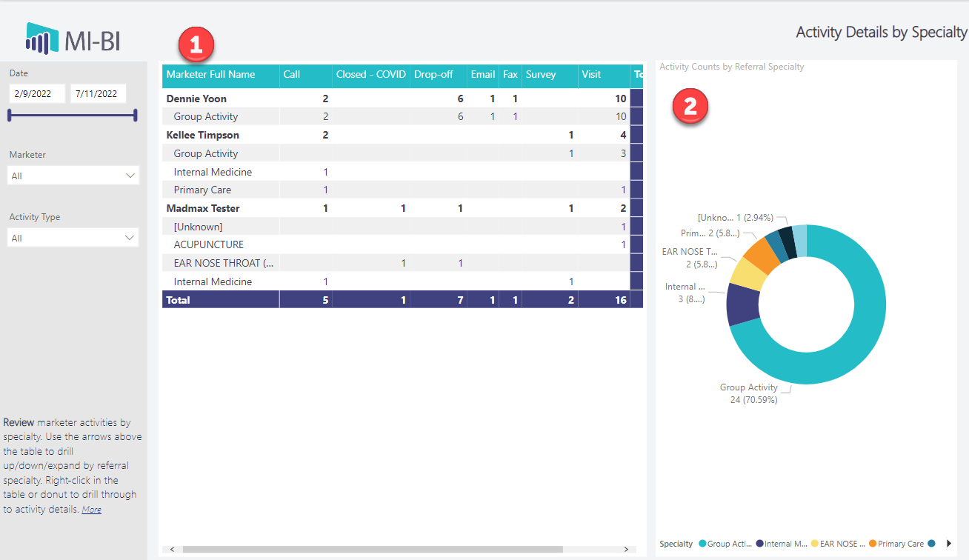
Task: Open the More help link
Action: pyautogui.click(x=90, y=509)
